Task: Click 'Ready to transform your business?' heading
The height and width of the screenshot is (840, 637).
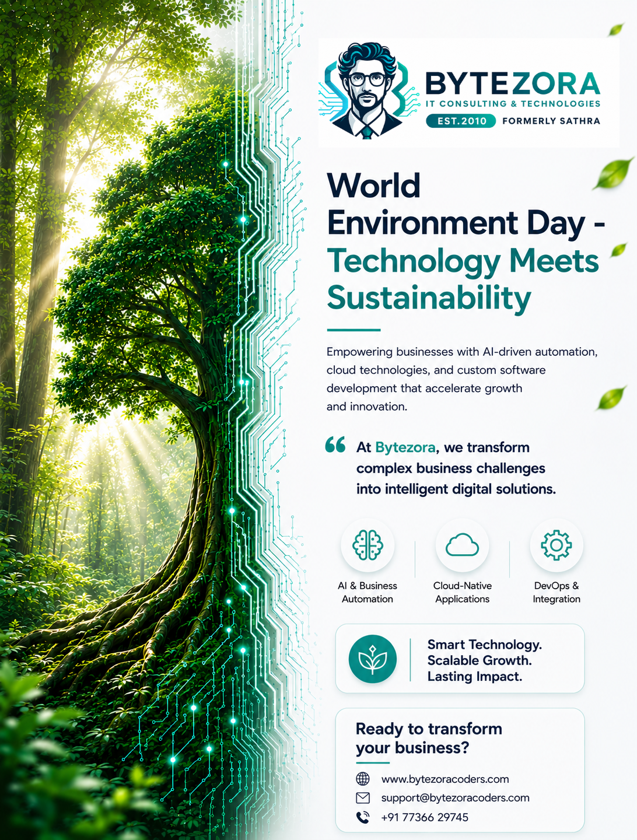Action: (x=429, y=738)
